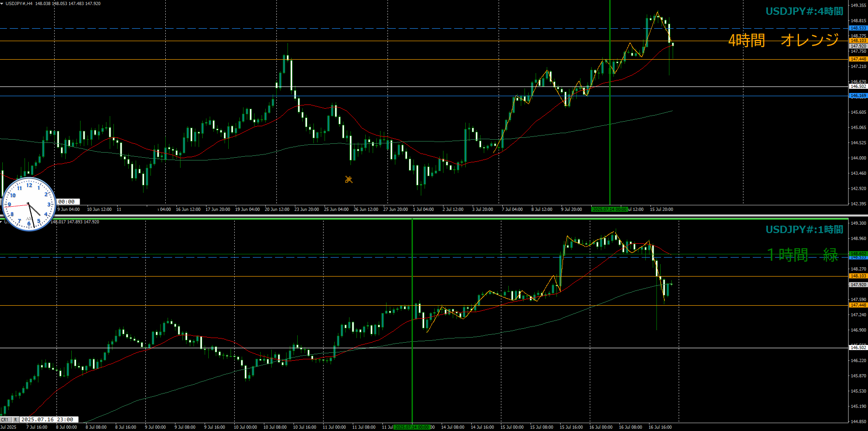The image size is (868, 431).
Task: Click the green 2025.07.14 00:00 marker, 1-hour chart
Action: pos(412,427)
